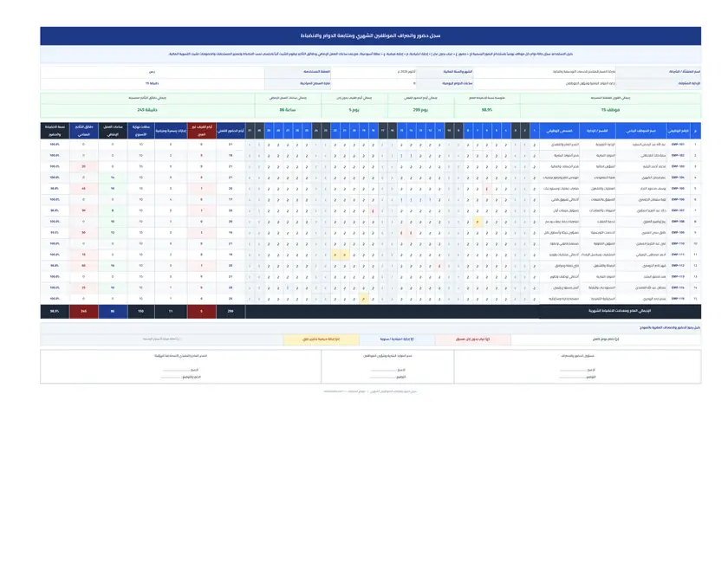Click the dark day 31 column header
Viewport: 728px width, 562px height.
pyautogui.click(x=250, y=131)
